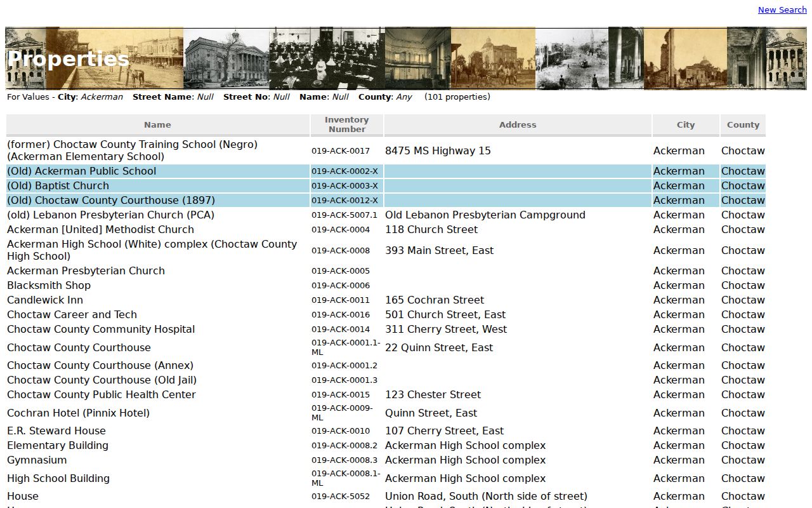Select (old) Lebanon Presbyterian Church (PCA)

pyautogui.click(x=111, y=215)
